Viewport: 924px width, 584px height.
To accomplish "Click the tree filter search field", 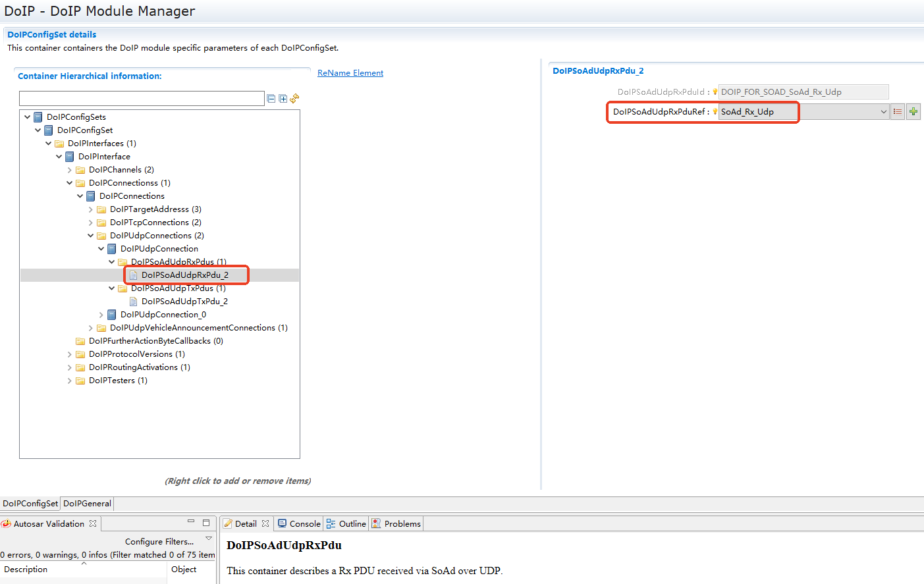I will 142,99.
